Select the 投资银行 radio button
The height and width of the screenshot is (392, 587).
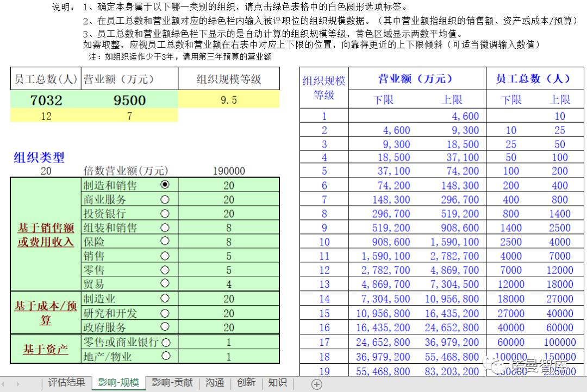[166, 213]
